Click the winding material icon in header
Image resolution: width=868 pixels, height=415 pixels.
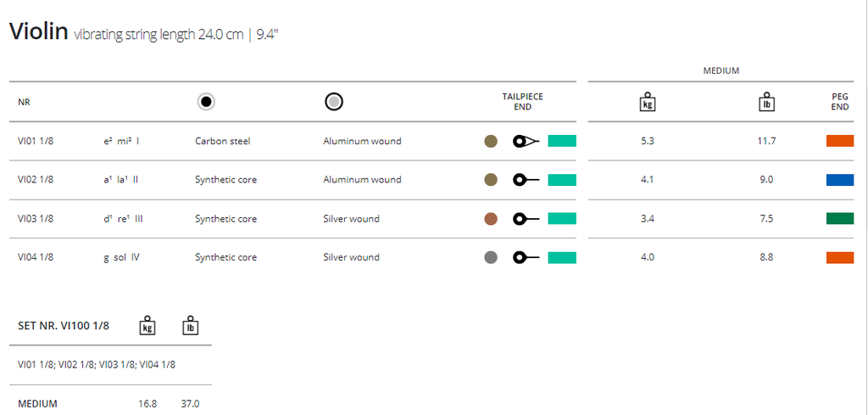[x=334, y=102]
